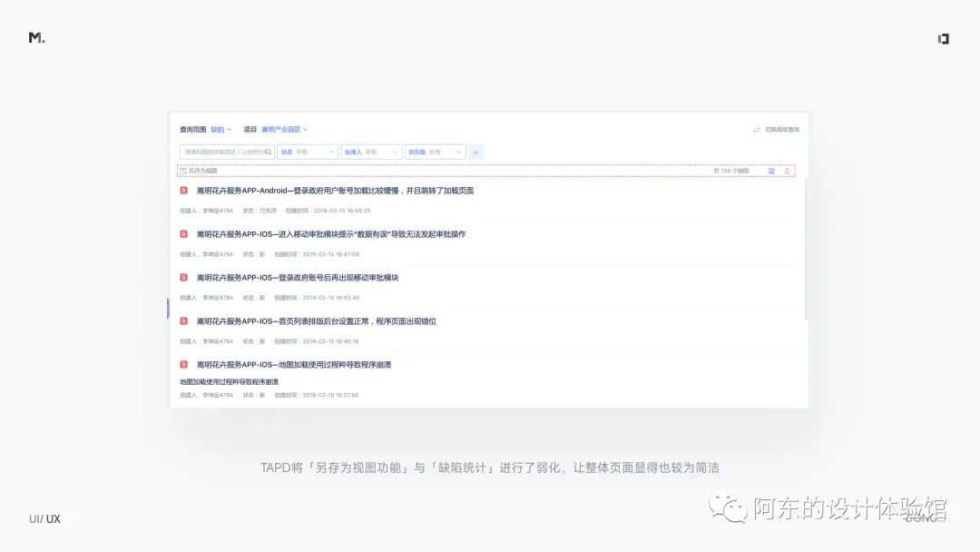Expand the 状态 filter dropdown
The width and height of the screenshot is (980, 552).
(308, 152)
